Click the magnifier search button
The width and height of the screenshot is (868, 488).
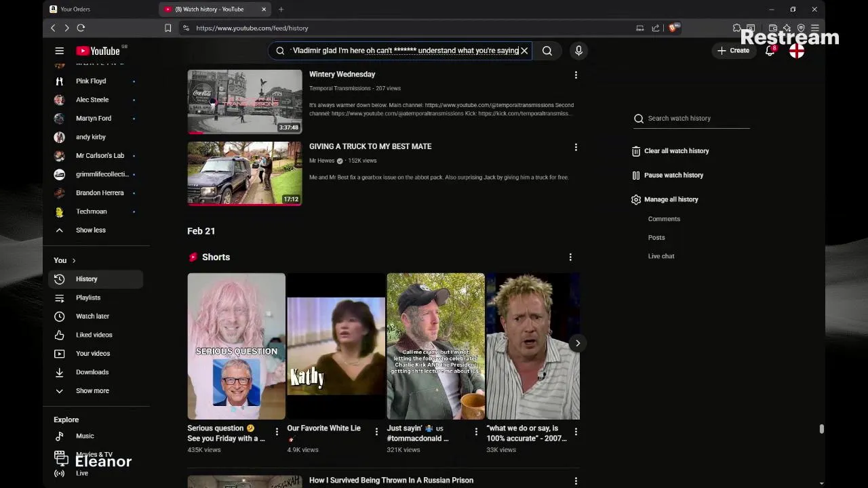point(547,51)
